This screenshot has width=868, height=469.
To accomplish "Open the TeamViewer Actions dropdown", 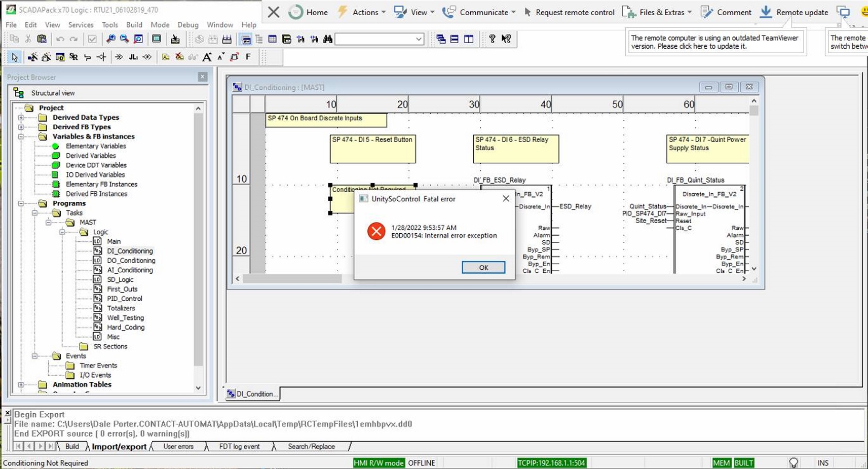I will [x=361, y=12].
